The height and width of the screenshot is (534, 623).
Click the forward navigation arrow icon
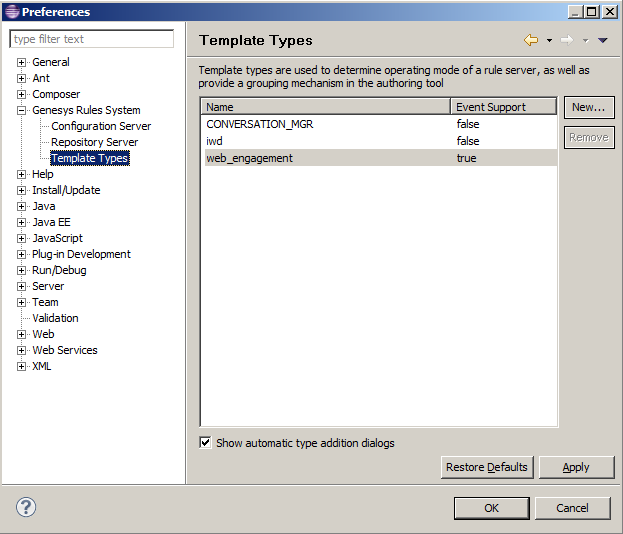[x=567, y=40]
